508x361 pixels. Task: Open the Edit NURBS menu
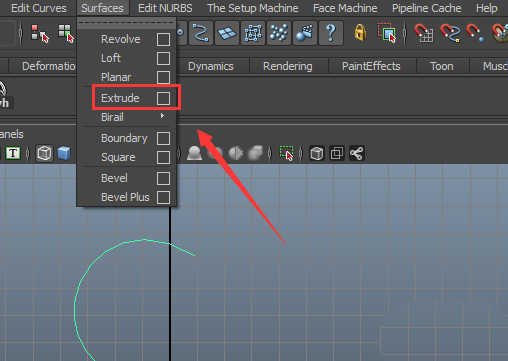pyautogui.click(x=165, y=8)
